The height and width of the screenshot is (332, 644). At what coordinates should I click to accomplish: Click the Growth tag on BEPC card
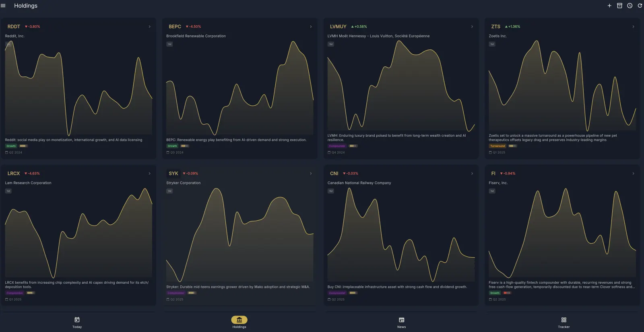pyautogui.click(x=172, y=146)
